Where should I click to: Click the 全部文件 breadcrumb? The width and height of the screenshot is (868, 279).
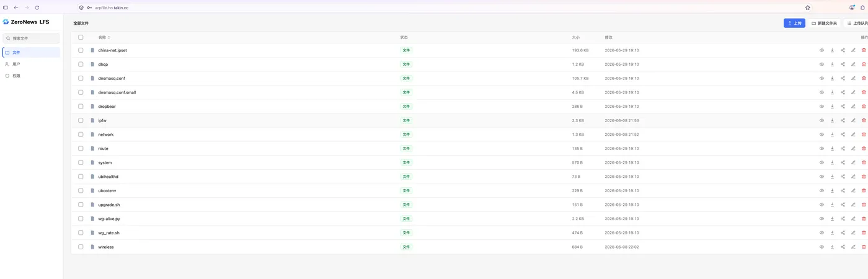(x=81, y=23)
